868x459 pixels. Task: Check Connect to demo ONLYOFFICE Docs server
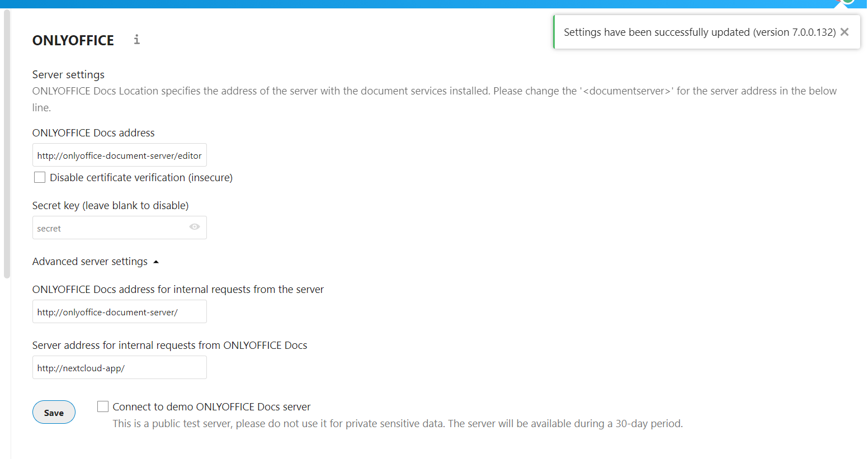coord(103,406)
